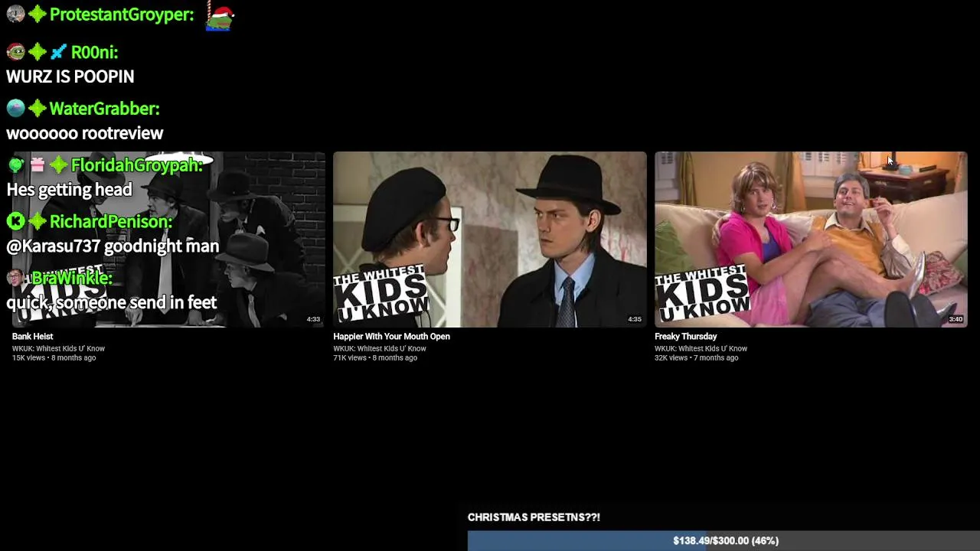Click the green badge next to ProtestantGroyper
This screenshot has width=980, height=551.
[x=37, y=14]
